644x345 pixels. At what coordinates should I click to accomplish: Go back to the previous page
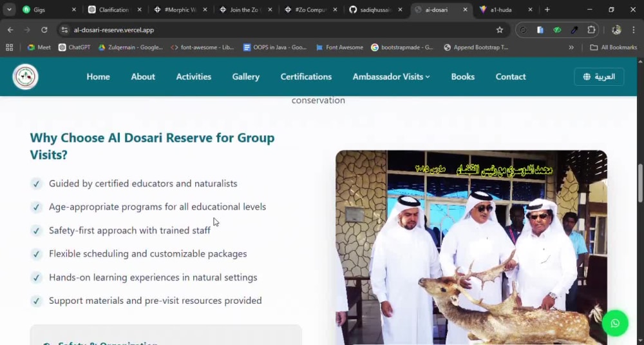[10, 30]
